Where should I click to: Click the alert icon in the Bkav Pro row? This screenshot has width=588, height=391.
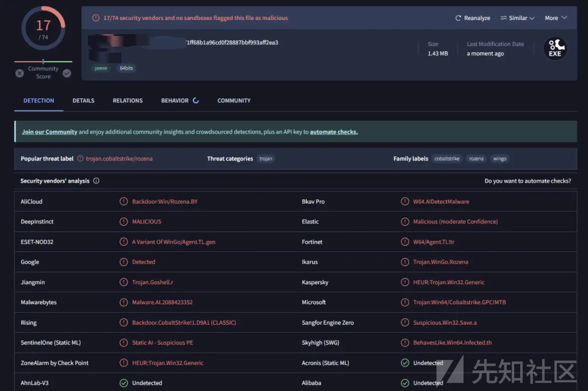pos(405,202)
